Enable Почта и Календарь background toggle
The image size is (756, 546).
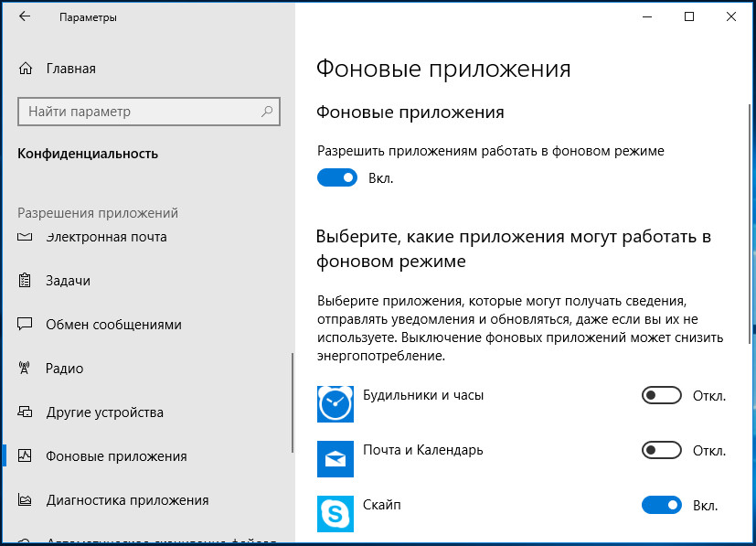coord(662,451)
